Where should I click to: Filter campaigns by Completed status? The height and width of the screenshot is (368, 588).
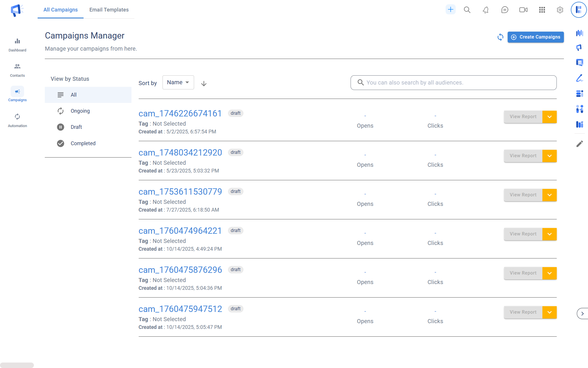point(83,143)
